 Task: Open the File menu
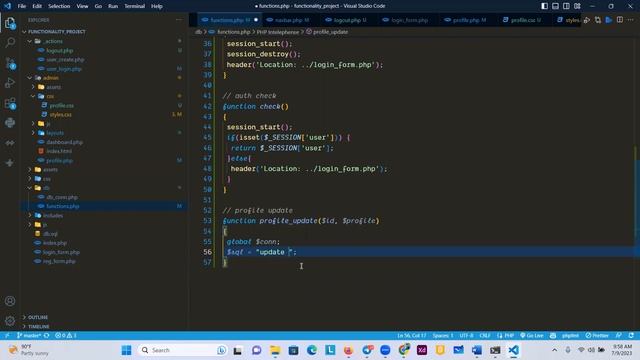[x=22, y=6]
